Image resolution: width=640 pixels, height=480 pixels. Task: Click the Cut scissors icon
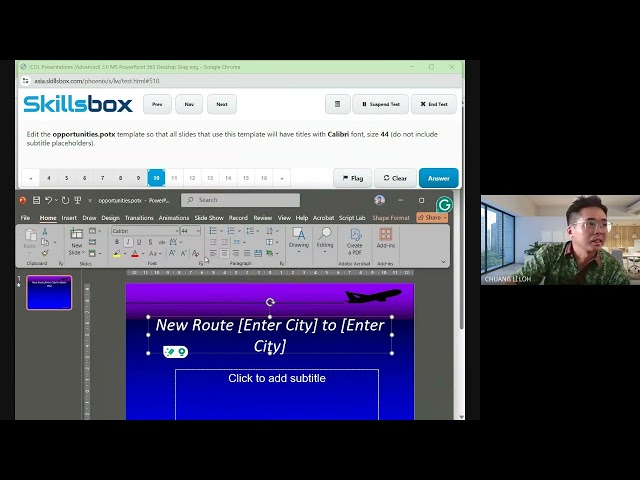pos(45,231)
